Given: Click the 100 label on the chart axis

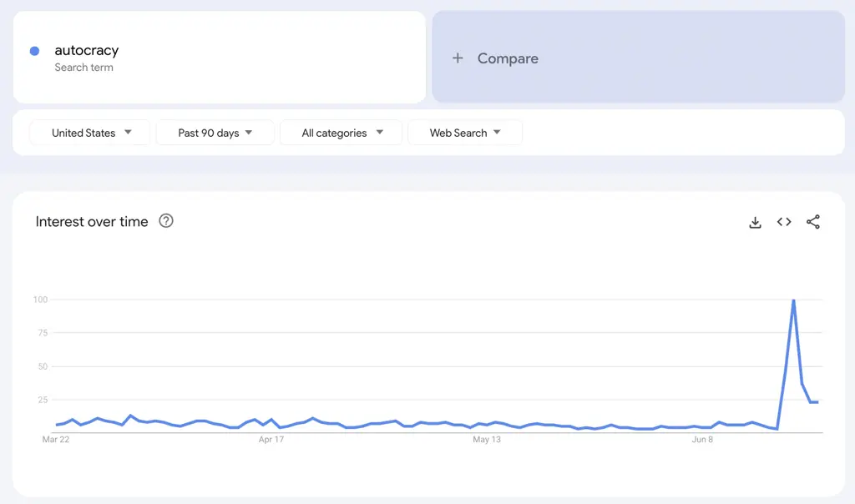Looking at the screenshot, I should tap(39, 300).
